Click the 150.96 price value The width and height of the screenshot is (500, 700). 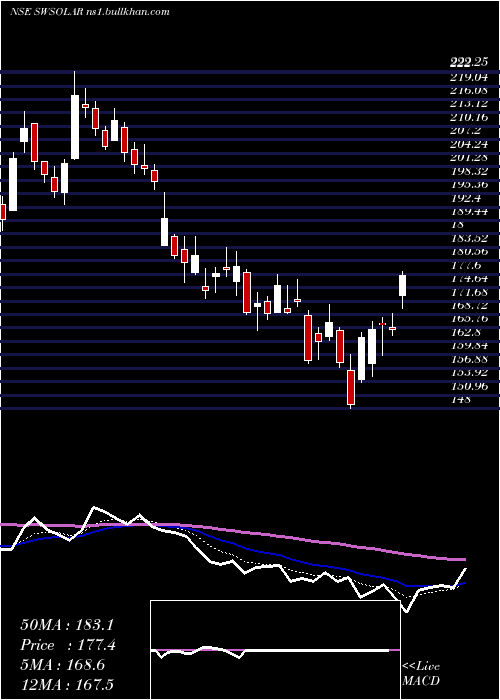[x=468, y=386]
